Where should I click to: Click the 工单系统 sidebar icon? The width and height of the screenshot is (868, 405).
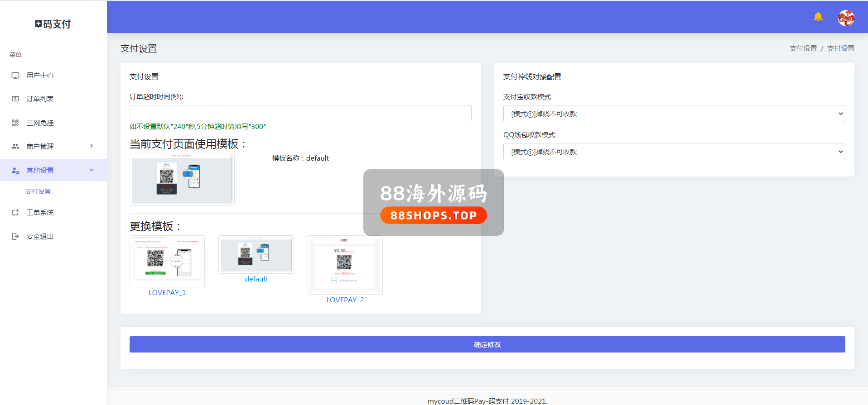(x=15, y=212)
